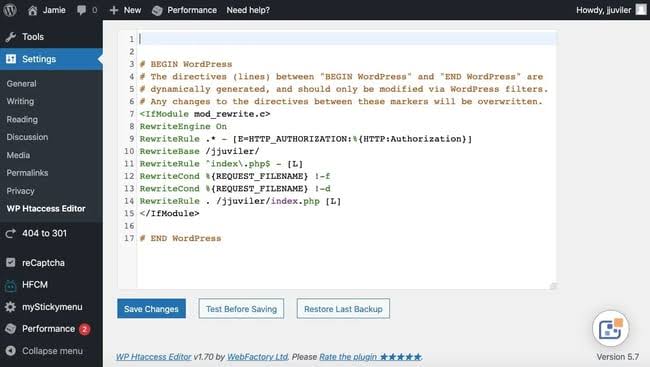
Task: Click the Tools wrench icon
Action: pos(11,37)
